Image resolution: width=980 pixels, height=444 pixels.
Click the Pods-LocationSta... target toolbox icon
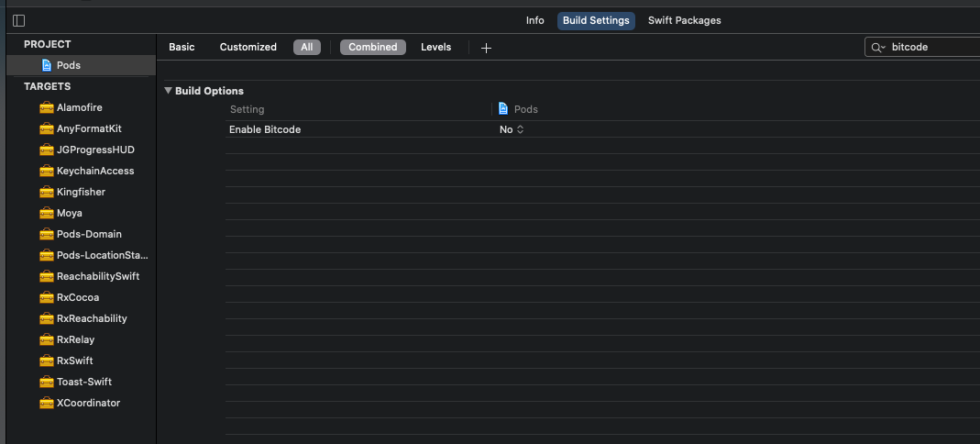(46, 255)
